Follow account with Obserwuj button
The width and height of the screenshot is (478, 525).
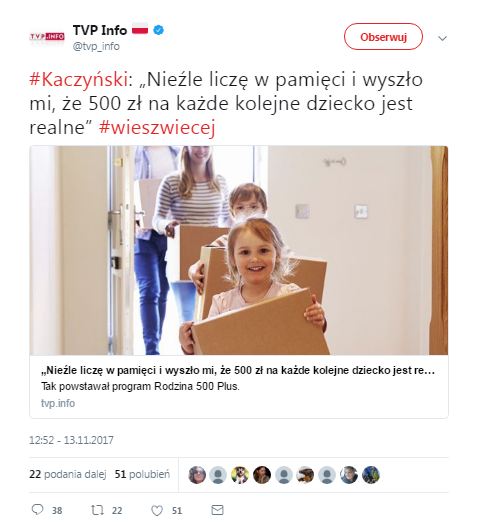pyautogui.click(x=383, y=37)
